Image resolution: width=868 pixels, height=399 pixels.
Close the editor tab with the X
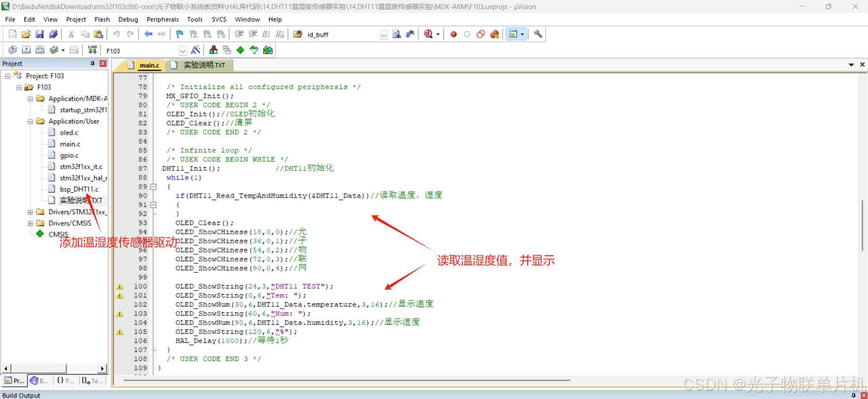[862, 65]
